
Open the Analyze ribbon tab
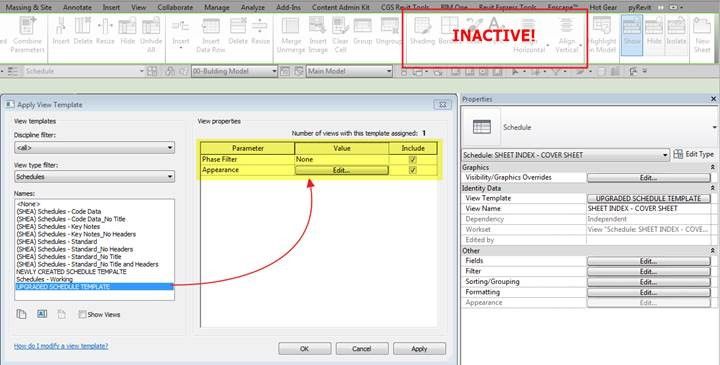pos(253,7)
